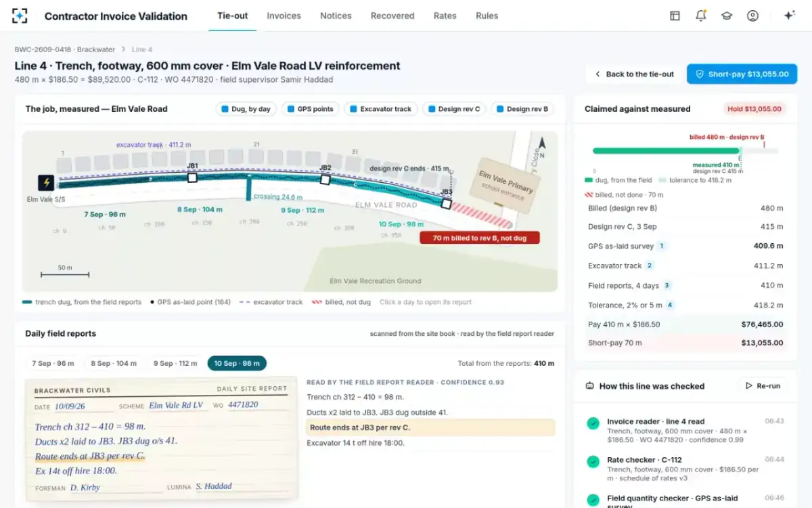Click the Pay 410 m × $186.50 row
The width and height of the screenshot is (812, 508).
pyautogui.click(x=685, y=324)
